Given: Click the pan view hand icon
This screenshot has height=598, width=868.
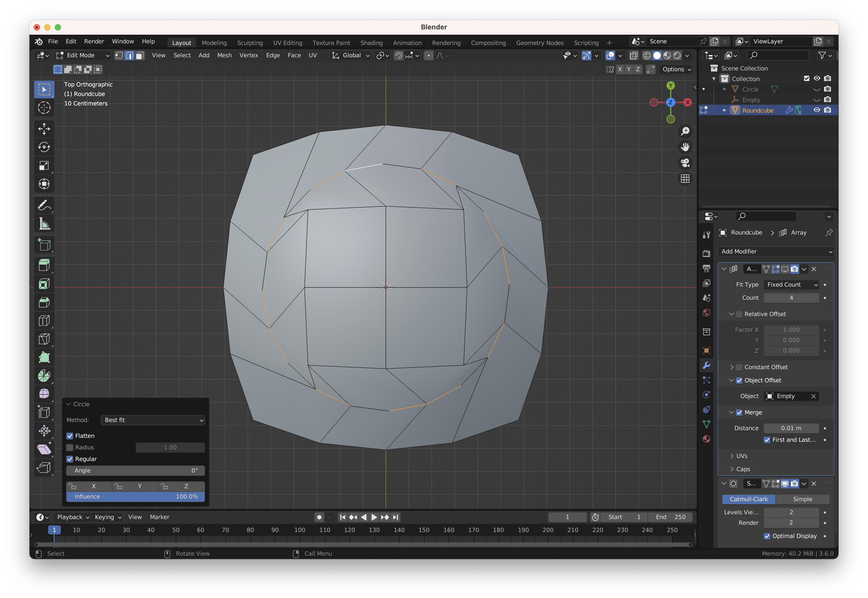Looking at the screenshot, I should [685, 147].
